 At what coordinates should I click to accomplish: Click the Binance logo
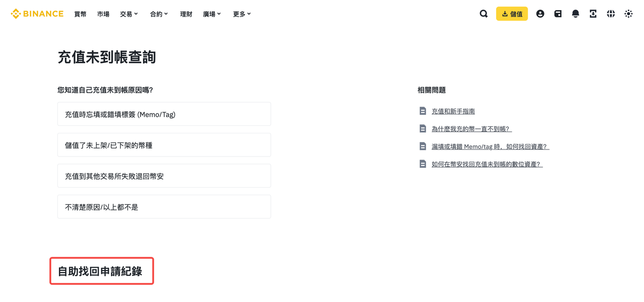point(37,14)
